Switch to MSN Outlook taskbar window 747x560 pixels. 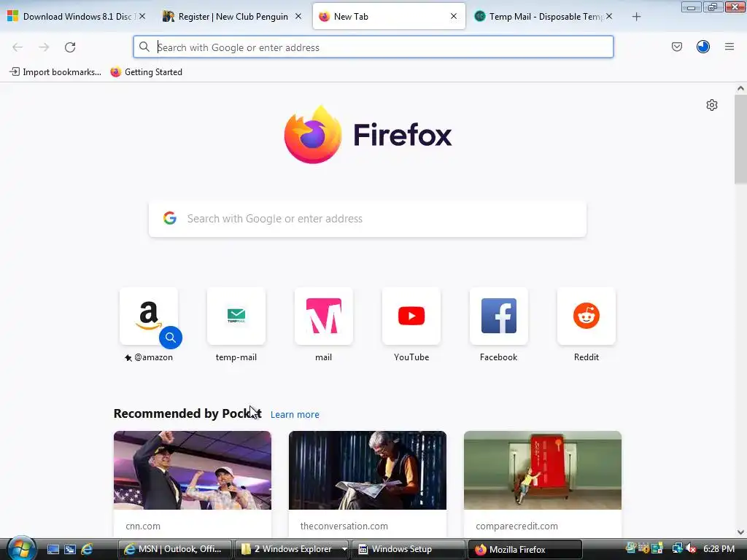pos(174,549)
